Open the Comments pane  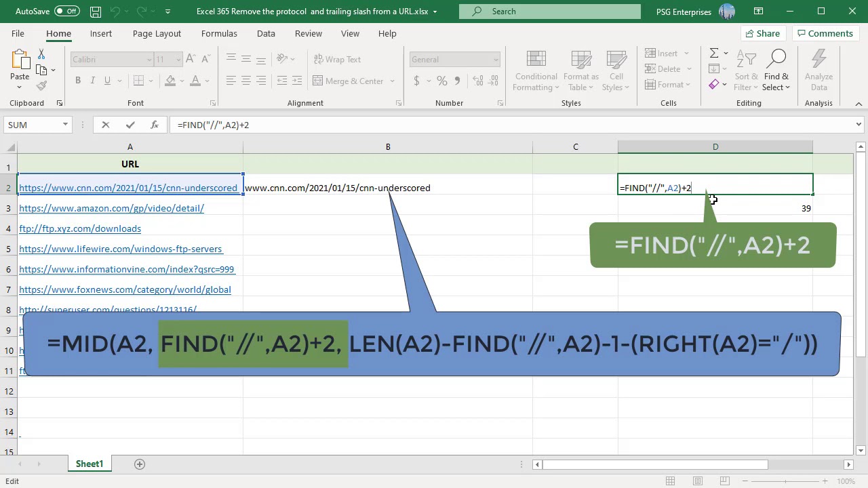click(x=824, y=33)
